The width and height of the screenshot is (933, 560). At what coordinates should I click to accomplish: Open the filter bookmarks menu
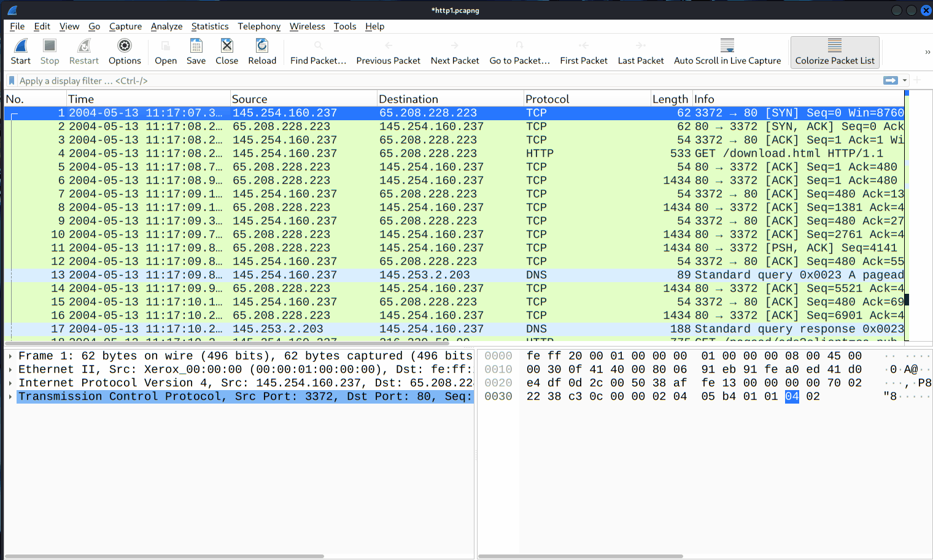click(x=11, y=80)
